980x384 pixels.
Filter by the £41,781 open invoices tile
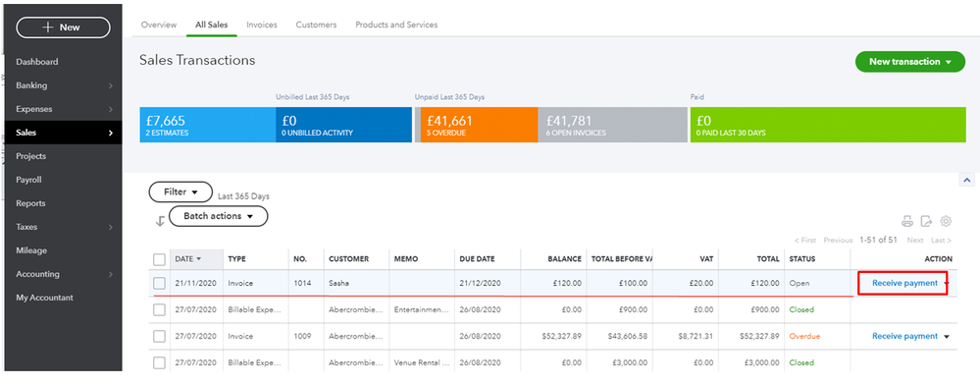pyautogui.click(x=611, y=125)
